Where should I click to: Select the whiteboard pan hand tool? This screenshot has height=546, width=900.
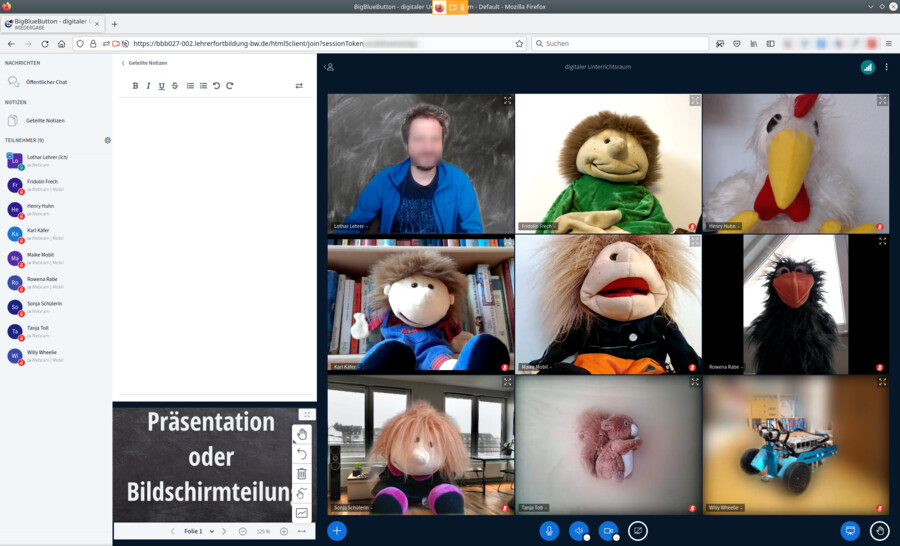coord(302,434)
